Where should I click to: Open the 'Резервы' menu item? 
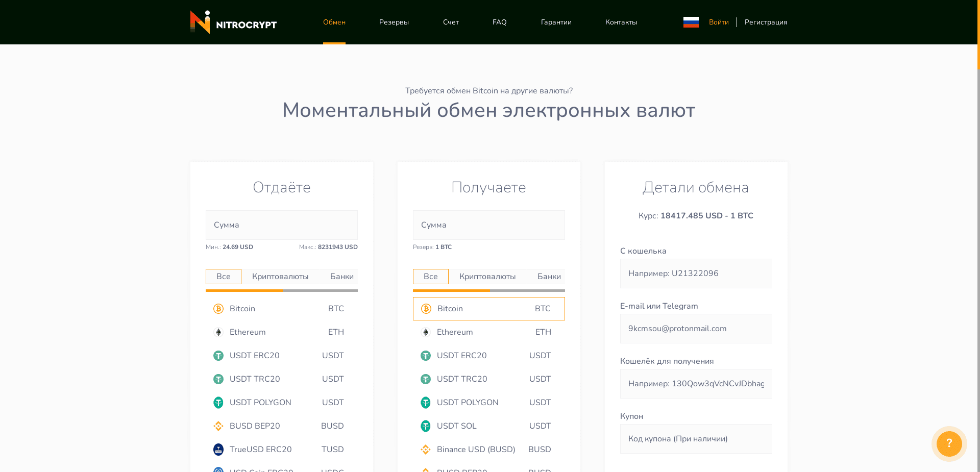(x=394, y=22)
